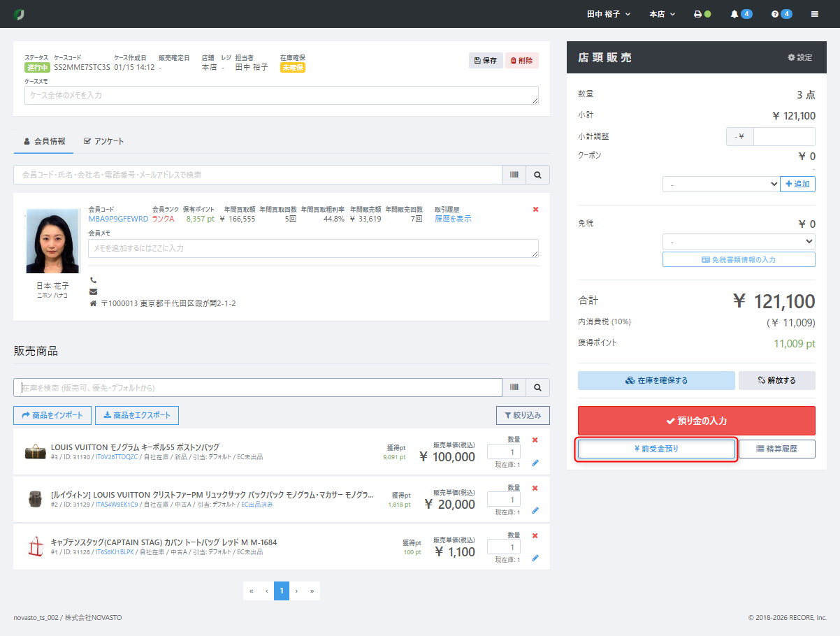Edit quantity field for Keepall 55
Viewport: 840px width, 636px height.
(x=504, y=452)
